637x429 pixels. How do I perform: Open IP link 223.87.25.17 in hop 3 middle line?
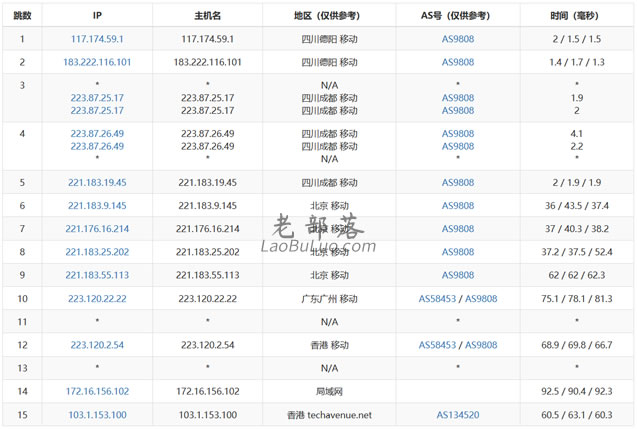click(x=97, y=98)
